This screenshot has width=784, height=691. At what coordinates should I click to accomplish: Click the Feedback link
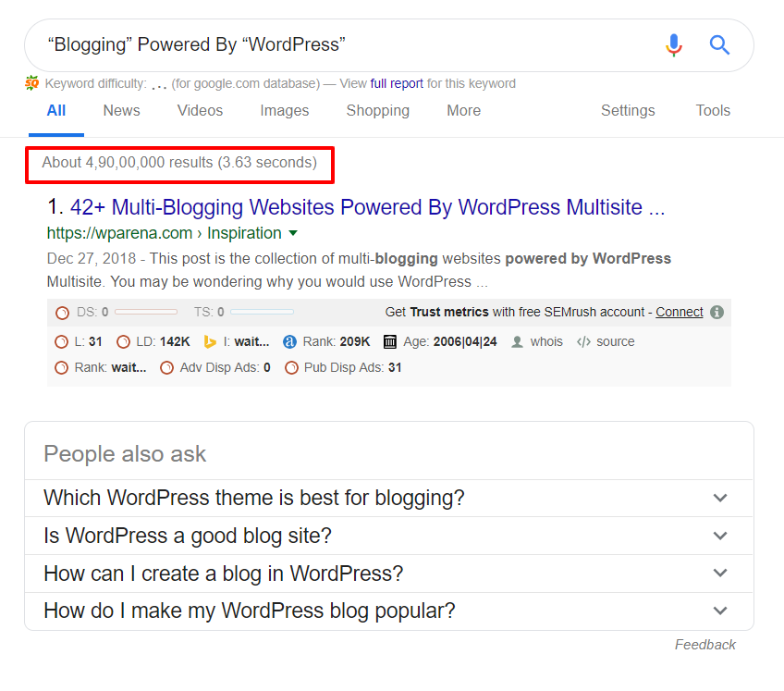pyautogui.click(x=705, y=645)
